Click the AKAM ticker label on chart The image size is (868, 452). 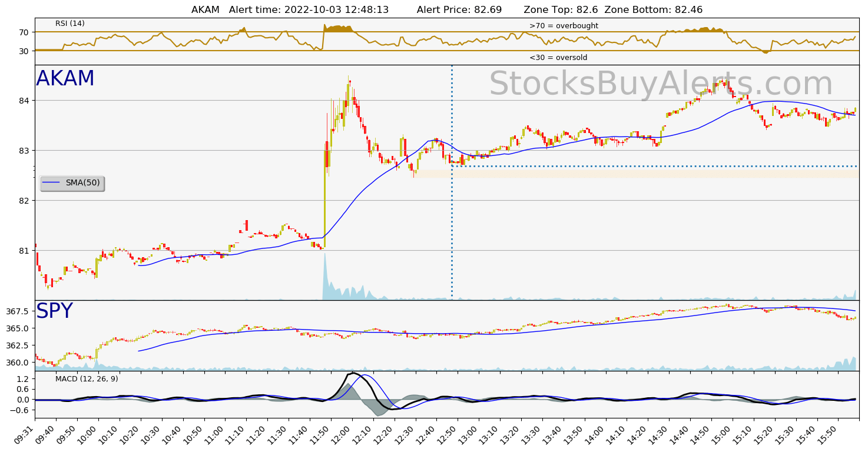click(65, 79)
